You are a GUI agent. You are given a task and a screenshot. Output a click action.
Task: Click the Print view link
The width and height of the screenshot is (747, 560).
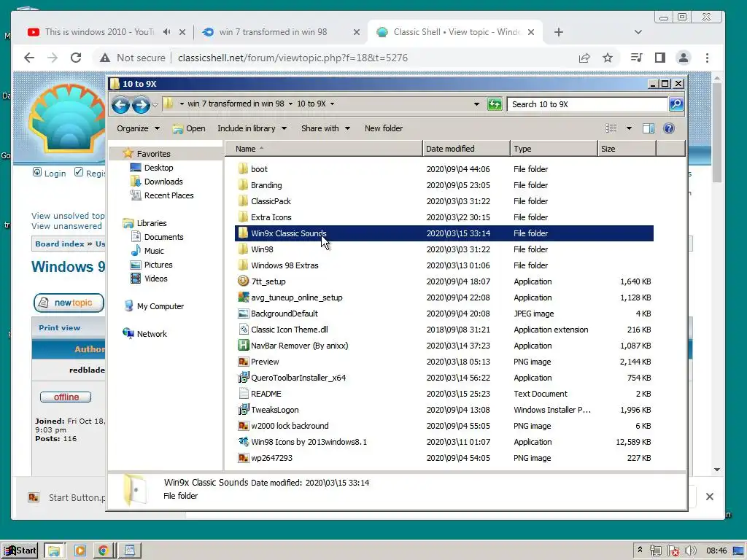pos(60,327)
